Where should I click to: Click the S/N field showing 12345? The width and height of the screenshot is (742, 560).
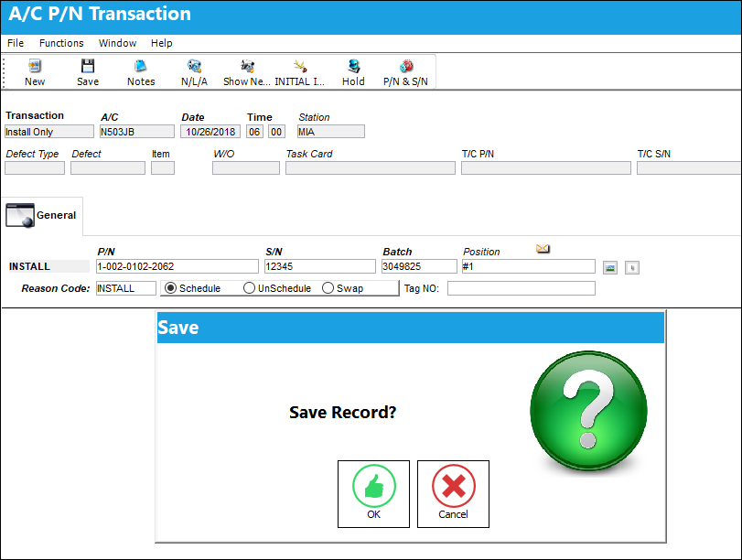(x=320, y=266)
